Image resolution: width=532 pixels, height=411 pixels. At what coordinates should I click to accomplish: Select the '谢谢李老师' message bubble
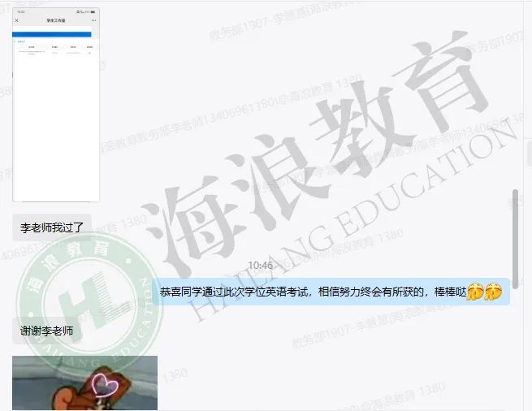(x=46, y=331)
